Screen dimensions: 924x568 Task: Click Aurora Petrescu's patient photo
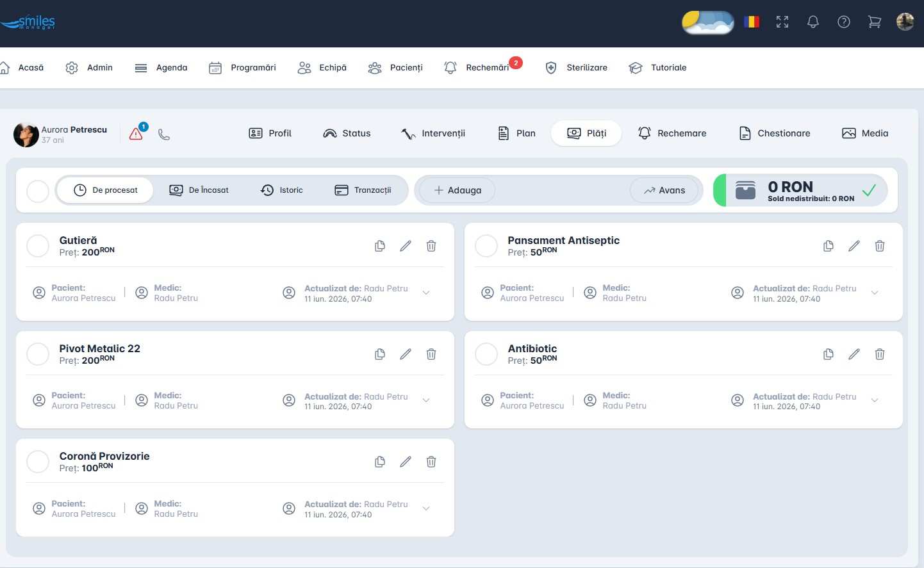[26, 134]
